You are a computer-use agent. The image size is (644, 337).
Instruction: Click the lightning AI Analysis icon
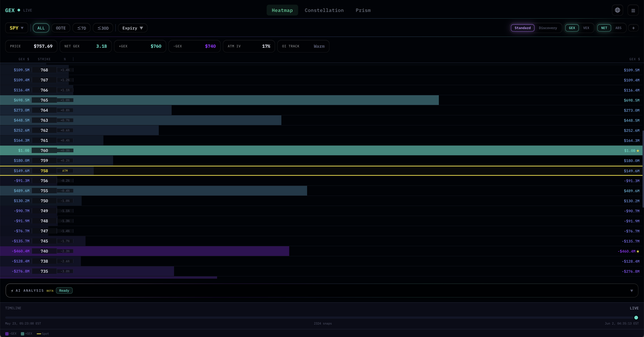(x=12, y=291)
